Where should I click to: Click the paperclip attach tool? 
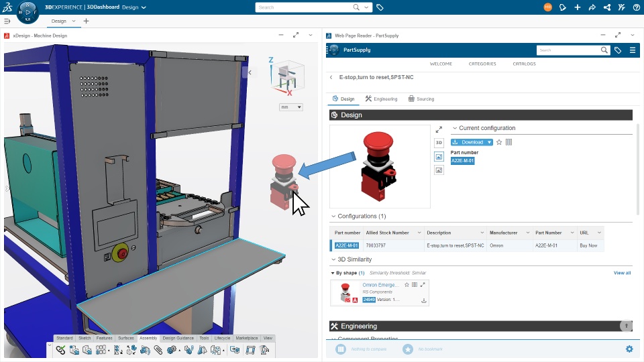click(x=158, y=350)
